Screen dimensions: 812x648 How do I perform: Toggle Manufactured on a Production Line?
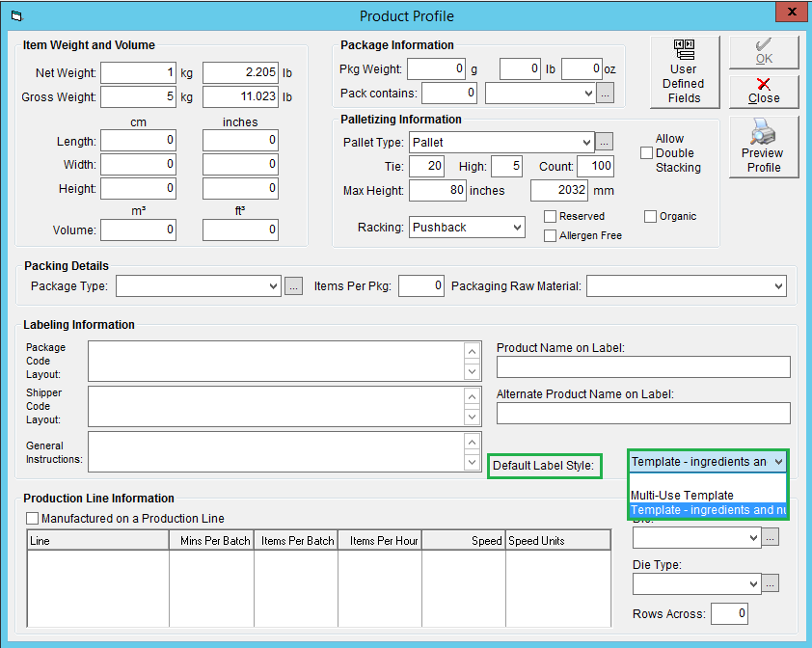32,519
